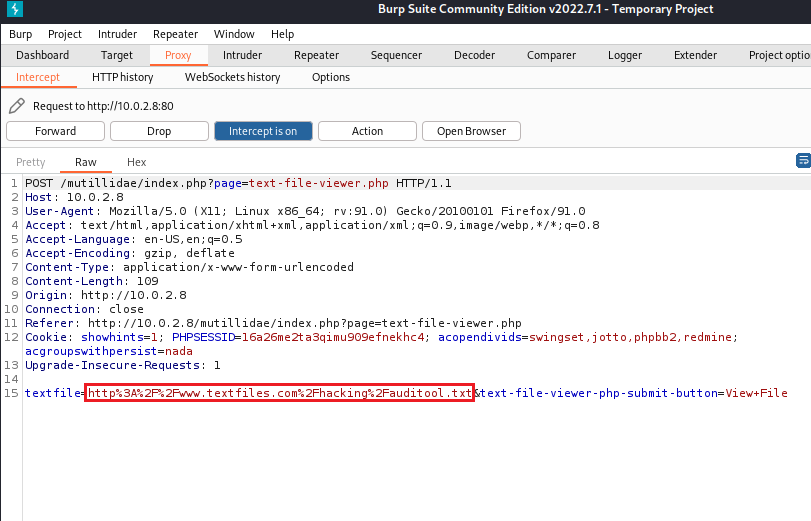Click the Burp Suite lightning logo icon
811x521 pixels.
click(15, 9)
